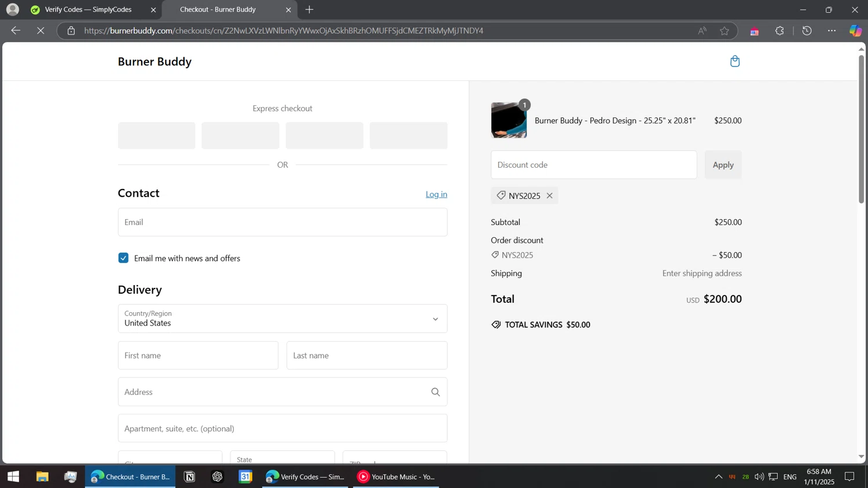Close the Checkout Burner Buddy tab
The image size is (868, 488).
[289, 10]
